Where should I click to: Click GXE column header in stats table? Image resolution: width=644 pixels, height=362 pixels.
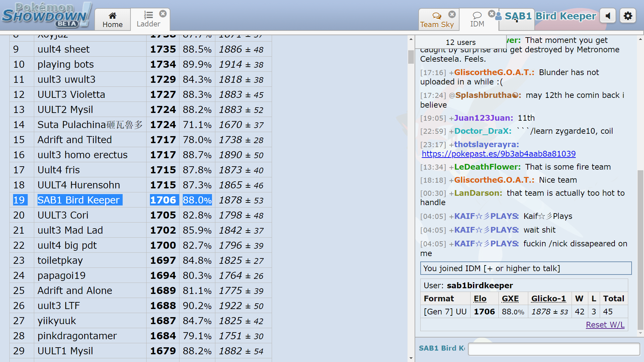pyautogui.click(x=510, y=299)
